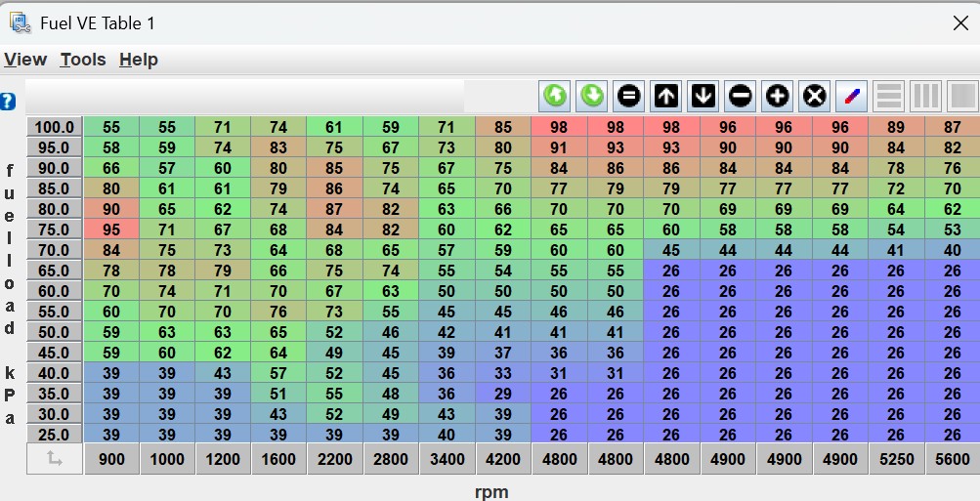Select the 70.0 kPa load row header

click(55, 250)
